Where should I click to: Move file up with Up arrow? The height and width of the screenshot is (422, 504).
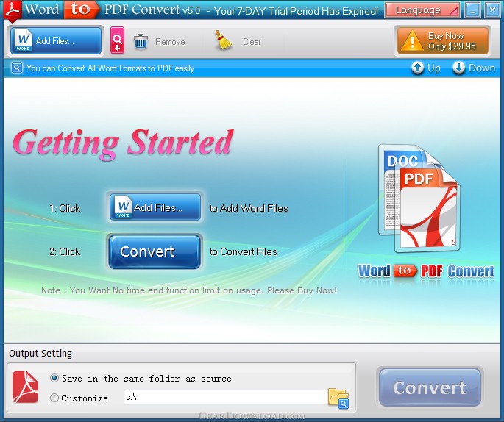(426, 68)
